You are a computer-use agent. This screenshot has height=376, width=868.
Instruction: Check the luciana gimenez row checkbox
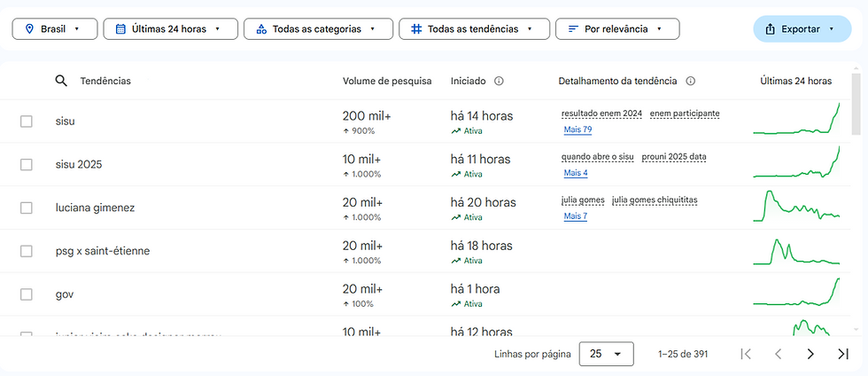coord(26,208)
